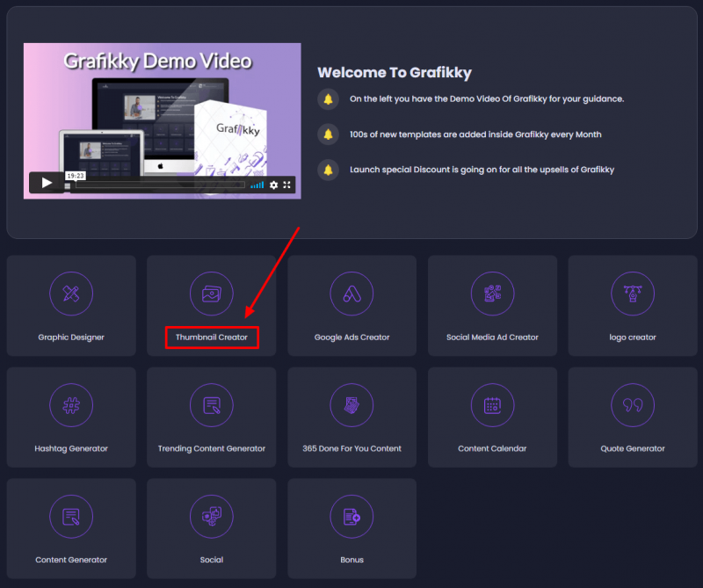Image resolution: width=703 pixels, height=588 pixels.
Task: Open the Graphic Designer tool icon
Action: (x=71, y=294)
